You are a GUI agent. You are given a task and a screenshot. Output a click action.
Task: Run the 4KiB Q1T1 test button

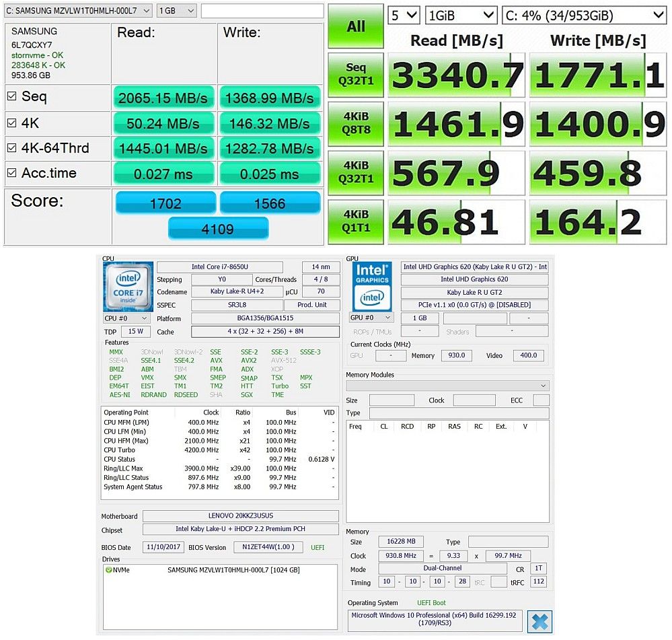(356, 221)
